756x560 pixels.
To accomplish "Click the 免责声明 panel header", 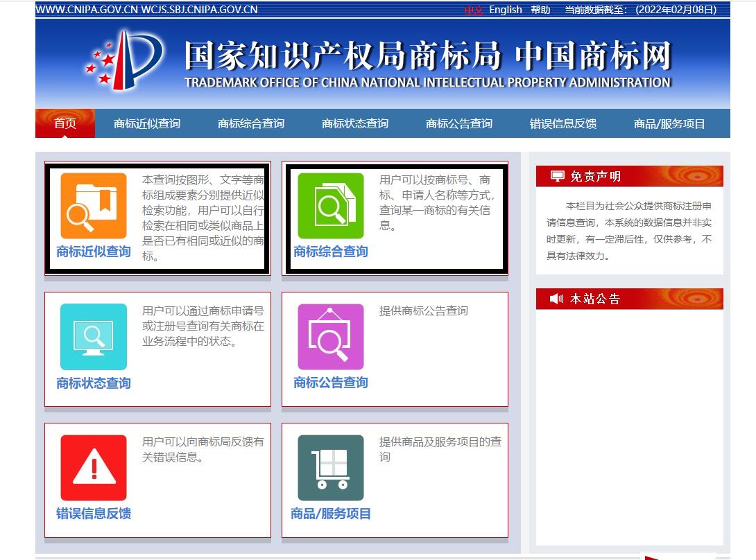I will (x=630, y=176).
